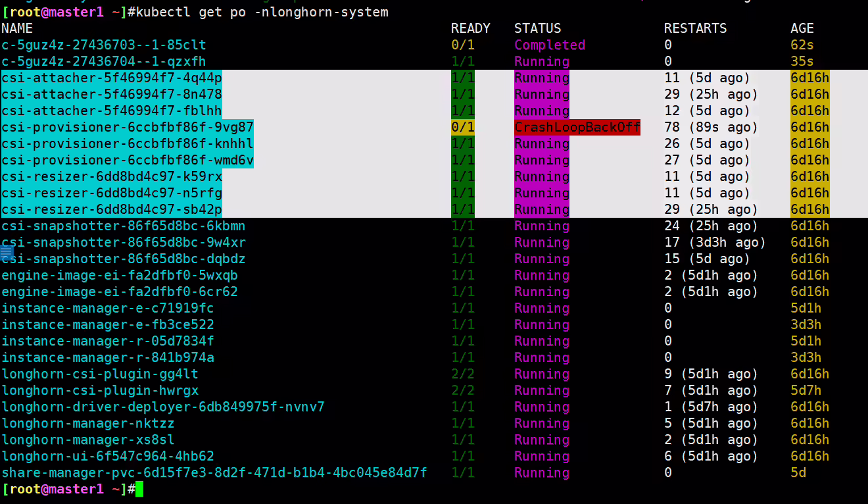Image resolution: width=868 pixels, height=504 pixels.
Task: Click the small blue document icon overlay
Action: coord(7,251)
